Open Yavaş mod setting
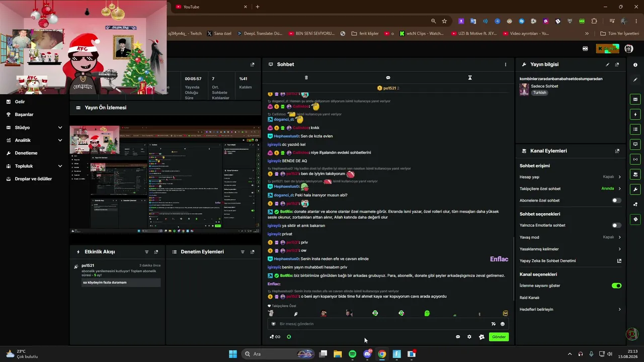The width and height of the screenshot is (644, 362). tap(570, 237)
